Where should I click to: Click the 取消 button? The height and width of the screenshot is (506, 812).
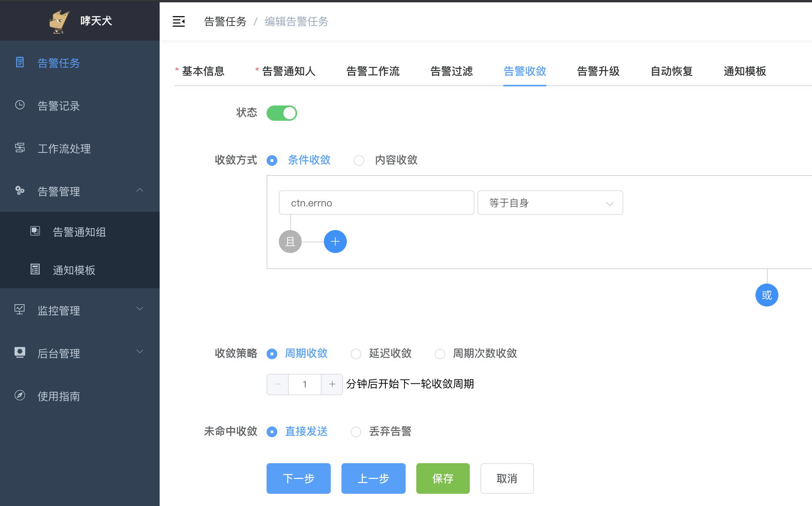tap(507, 478)
